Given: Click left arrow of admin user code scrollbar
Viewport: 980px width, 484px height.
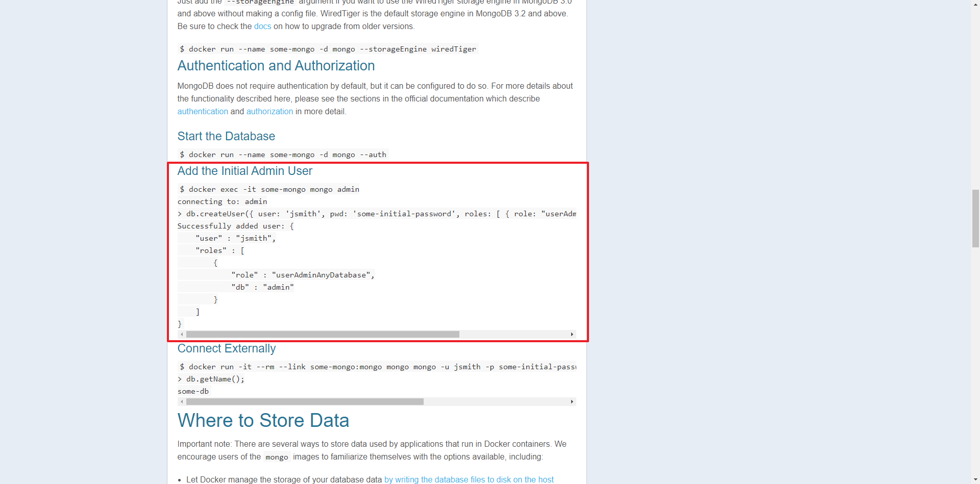Looking at the screenshot, I should point(182,335).
